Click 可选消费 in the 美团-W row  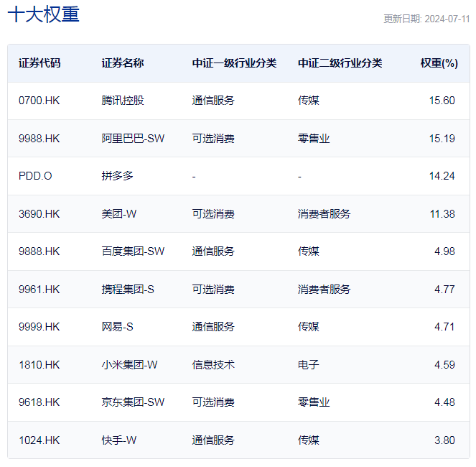pyautogui.click(x=213, y=214)
